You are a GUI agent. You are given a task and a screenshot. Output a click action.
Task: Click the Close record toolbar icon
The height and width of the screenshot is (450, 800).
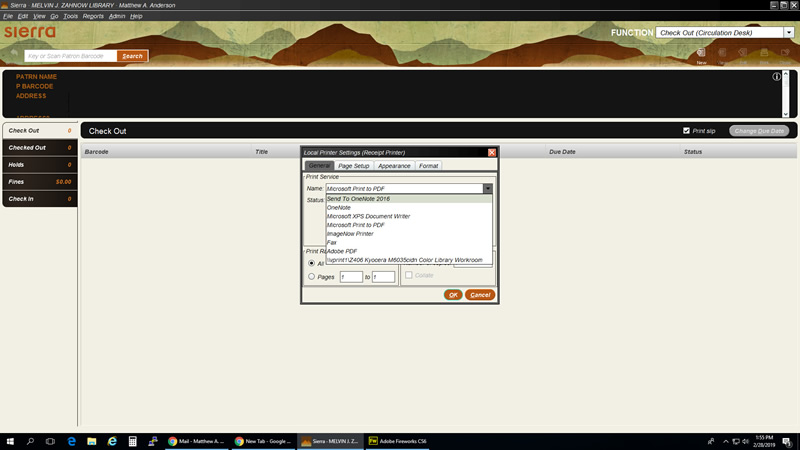click(x=785, y=53)
